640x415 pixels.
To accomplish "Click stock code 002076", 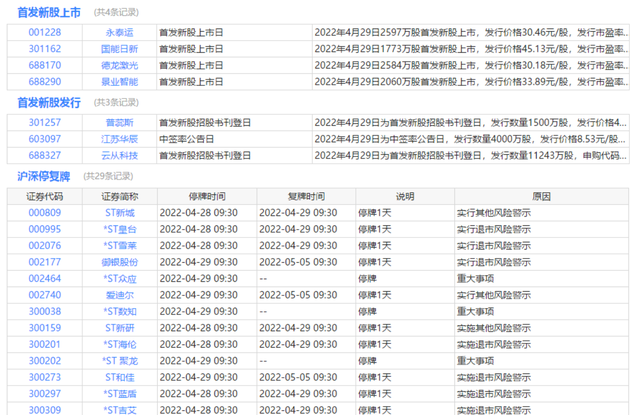I will (x=45, y=246).
